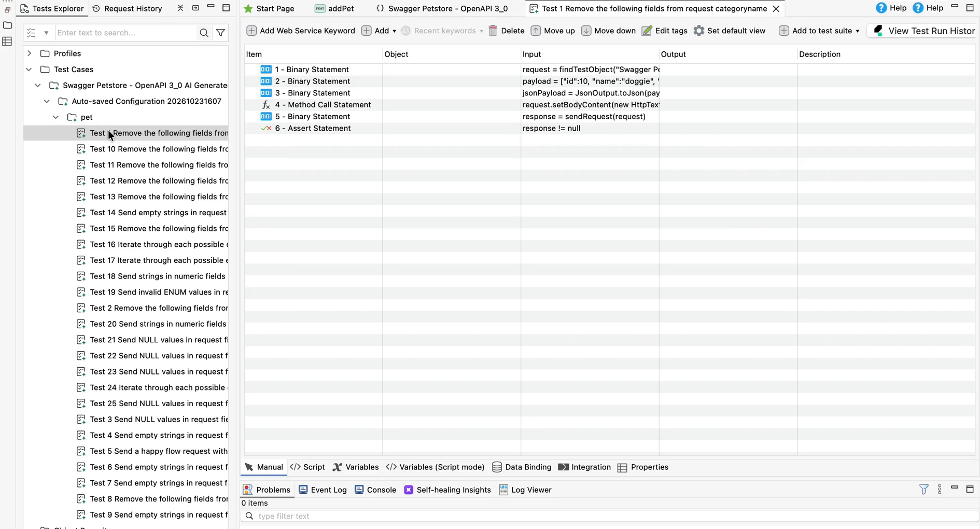Viewport: 980px width, 529px height.
Task: Click the Set default view gear icon
Action: (x=699, y=31)
